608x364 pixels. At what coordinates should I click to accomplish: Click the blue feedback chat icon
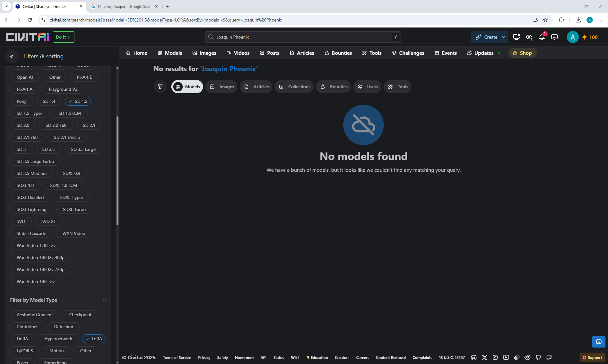(598, 342)
